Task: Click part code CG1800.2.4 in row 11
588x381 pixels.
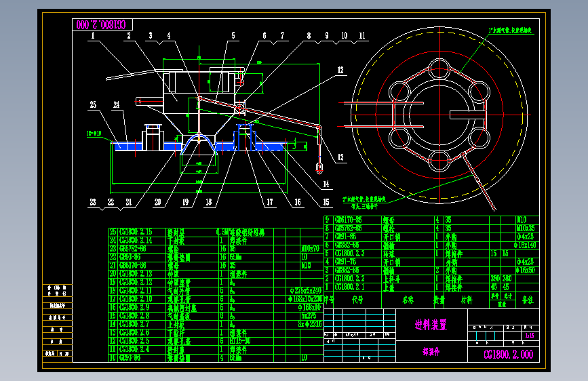Action: (134, 349)
